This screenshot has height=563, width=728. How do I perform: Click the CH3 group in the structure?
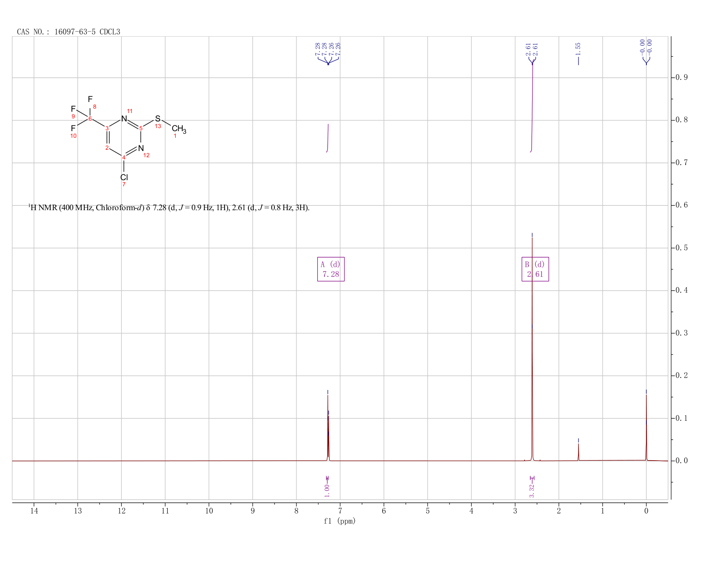[x=179, y=129]
